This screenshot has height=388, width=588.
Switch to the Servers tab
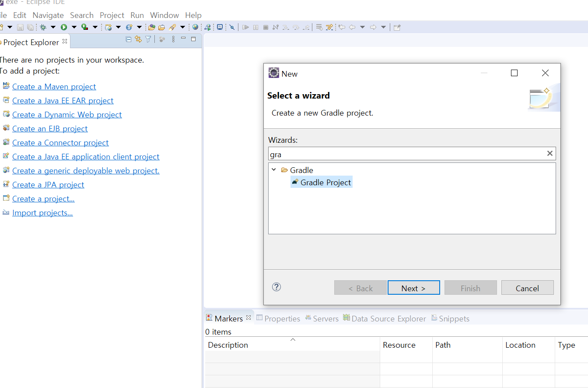coord(322,318)
